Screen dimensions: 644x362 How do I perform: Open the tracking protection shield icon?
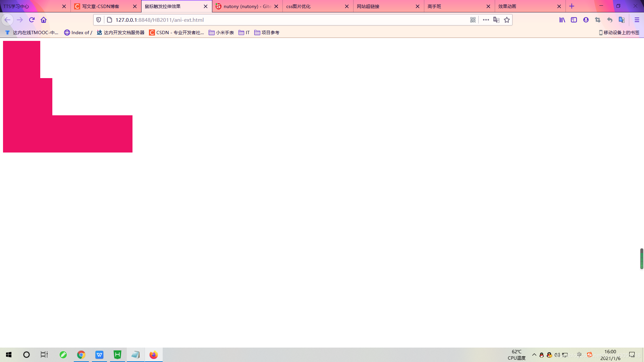click(99, 20)
